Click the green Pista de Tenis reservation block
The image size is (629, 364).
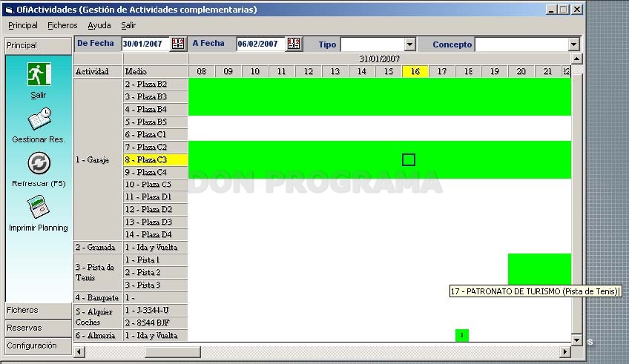coord(539,269)
